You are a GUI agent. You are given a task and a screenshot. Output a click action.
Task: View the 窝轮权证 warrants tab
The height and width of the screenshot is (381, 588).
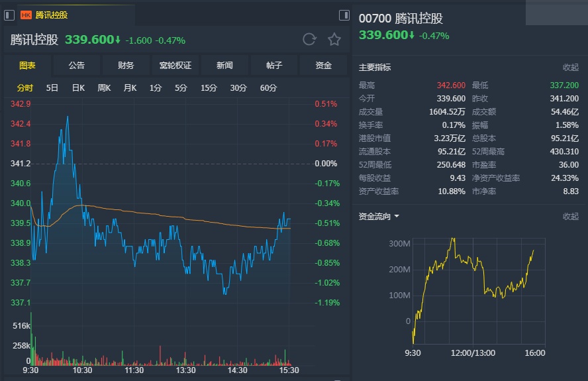(175, 66)
